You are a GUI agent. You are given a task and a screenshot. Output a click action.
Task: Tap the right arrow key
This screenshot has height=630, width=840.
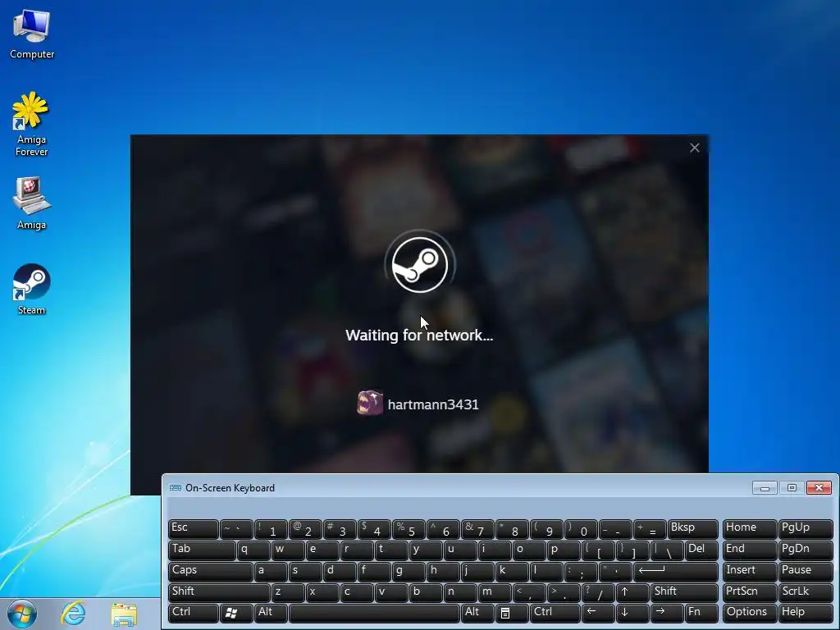click(x=667, y=613)
